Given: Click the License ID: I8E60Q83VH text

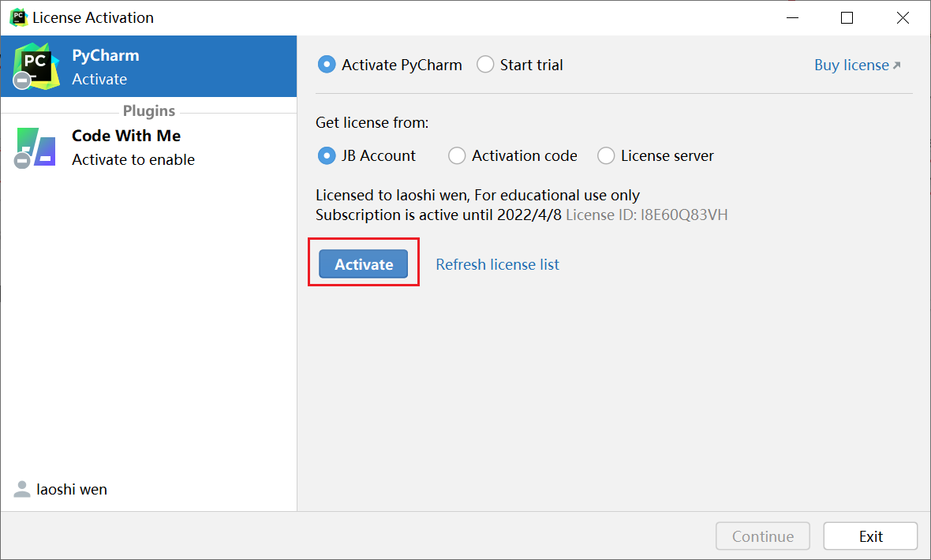Looking at the screenshot, I should tap(647, 215).
